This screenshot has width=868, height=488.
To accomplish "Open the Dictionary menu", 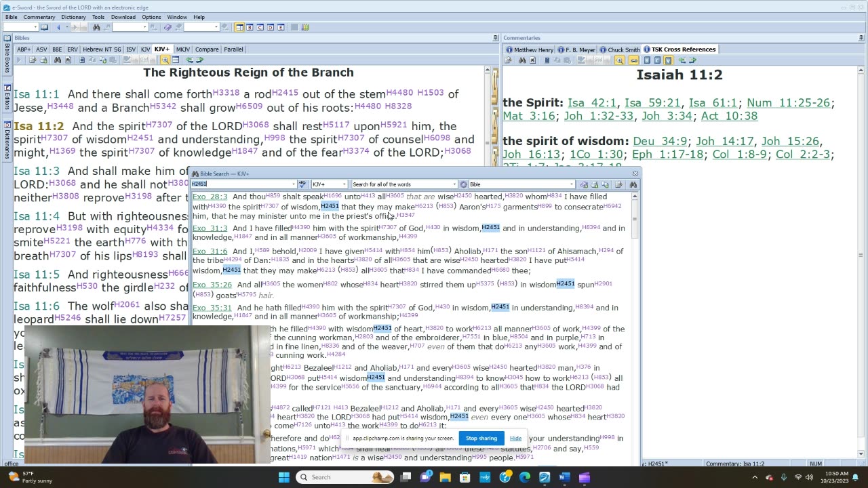I will point(74,17).
